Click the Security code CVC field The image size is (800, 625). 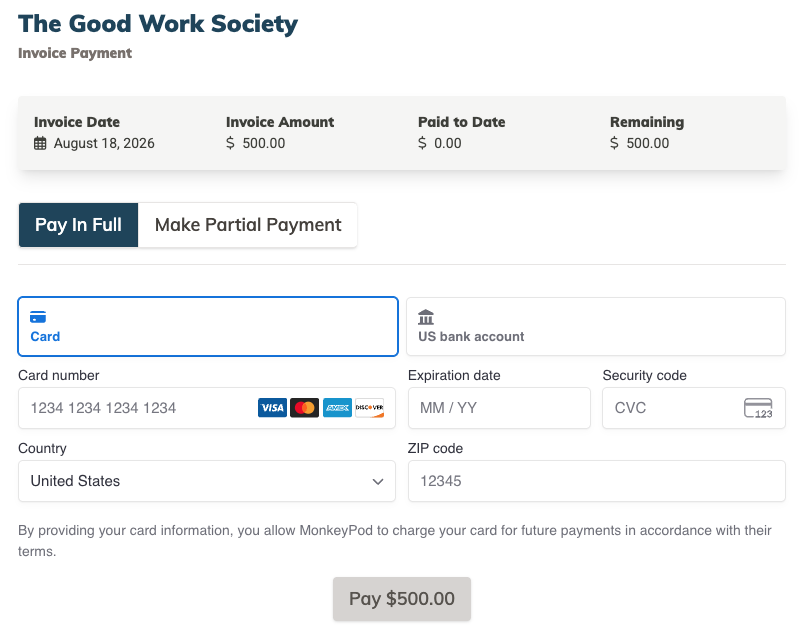pos(694,408)
